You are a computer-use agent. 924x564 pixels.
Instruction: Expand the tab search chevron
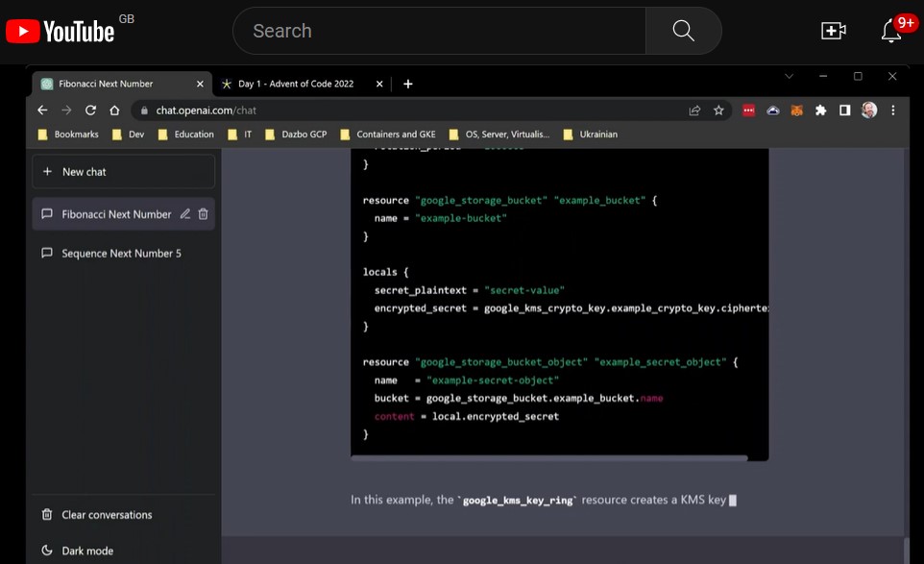click(789, 76)
